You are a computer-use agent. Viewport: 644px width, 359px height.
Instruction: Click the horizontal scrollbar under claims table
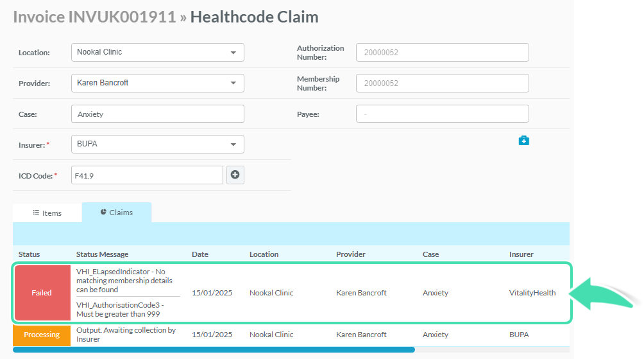point(214,350)
